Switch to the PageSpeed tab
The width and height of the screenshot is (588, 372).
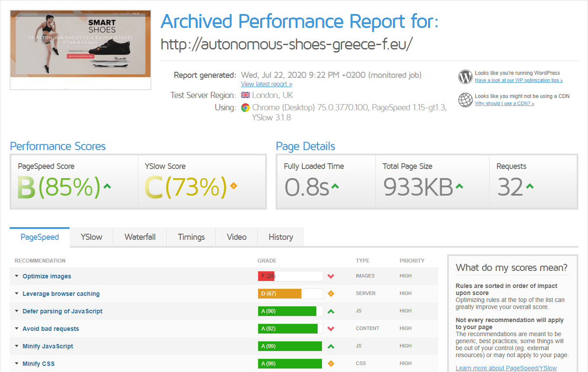(40, 237)
